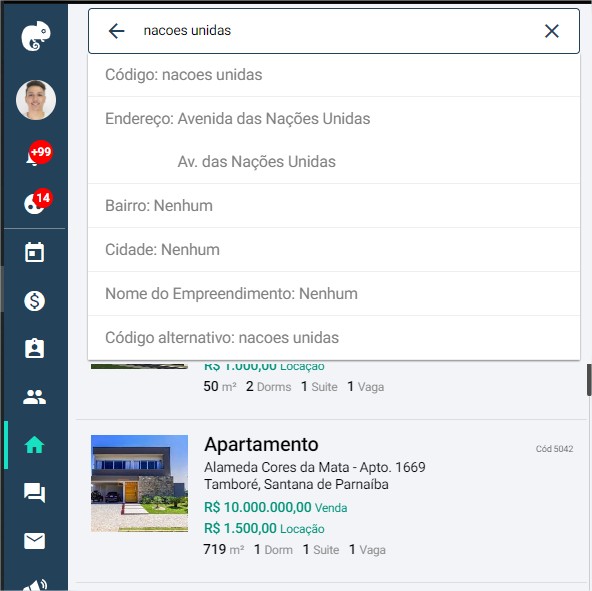Viewport: 592px width, 591px height.
Task: Open the dollar sign financial icon
Action: coord(34,301)
